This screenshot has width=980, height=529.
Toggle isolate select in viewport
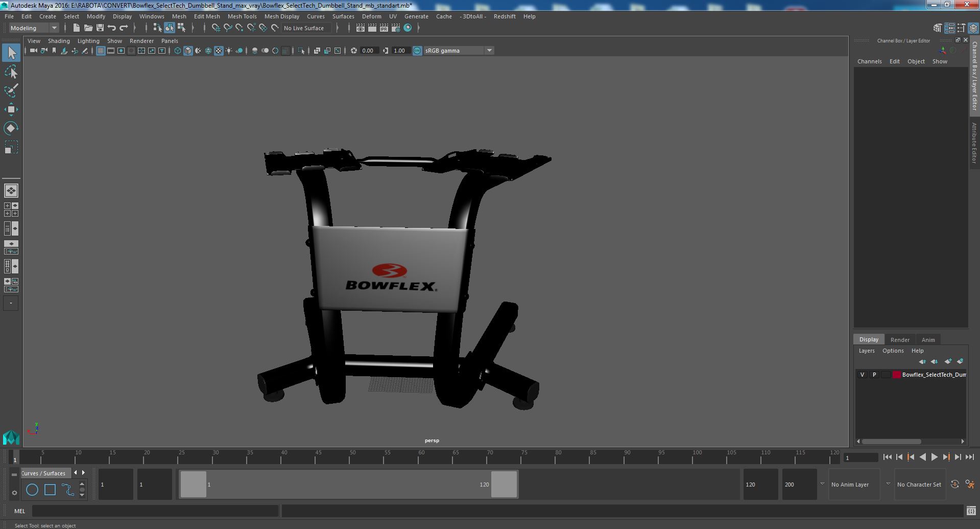point(301,51)
